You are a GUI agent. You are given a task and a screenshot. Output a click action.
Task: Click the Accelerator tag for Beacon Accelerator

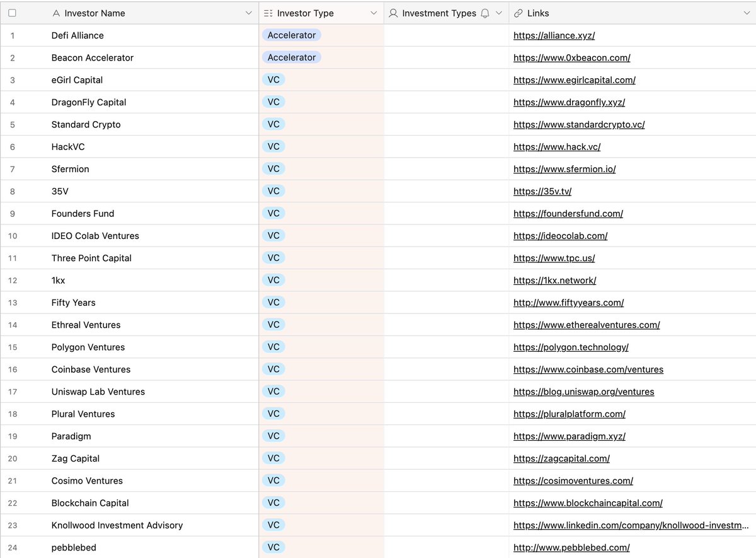click(x=292, y=57)
